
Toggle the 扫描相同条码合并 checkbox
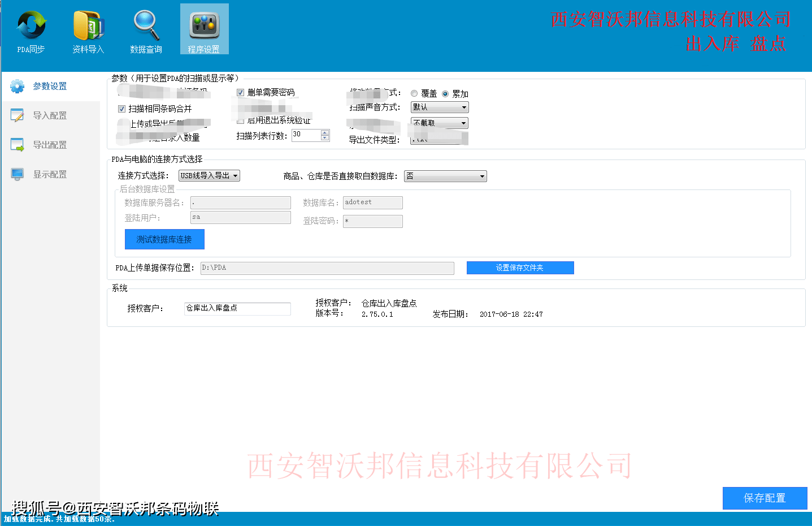(x=121, y=109)
